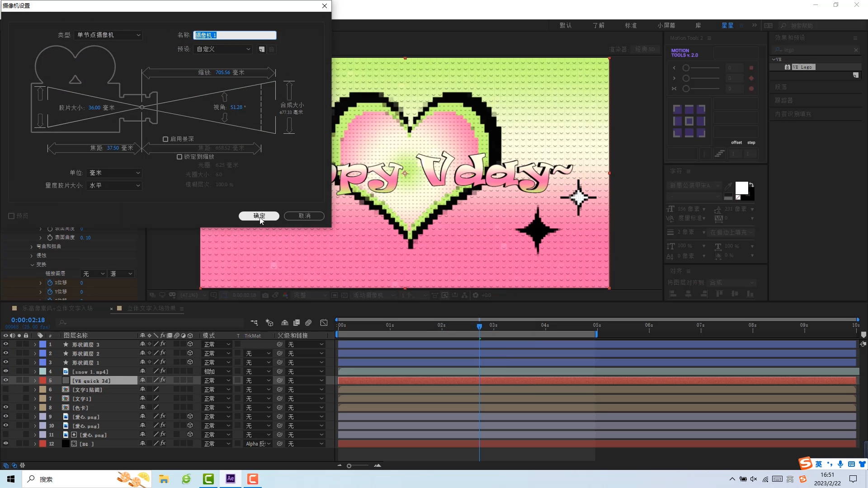The height and width of the screenshot is (488, 868).
Task: Click the 视角 51.28 value
Action: pyautogui.click(x=236, y=107)
